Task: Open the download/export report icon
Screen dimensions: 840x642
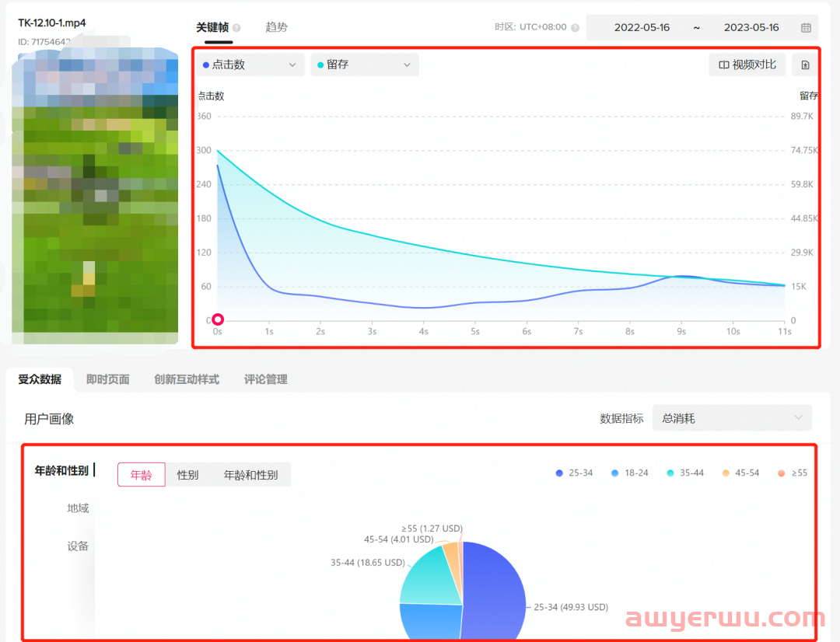Action: pos(807,65)
